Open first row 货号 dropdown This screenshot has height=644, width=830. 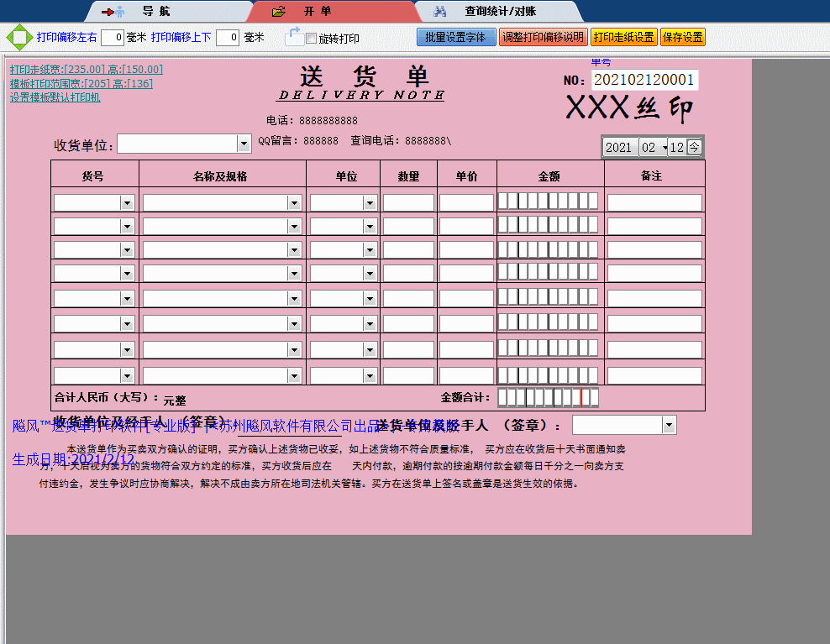coord(127,202)
